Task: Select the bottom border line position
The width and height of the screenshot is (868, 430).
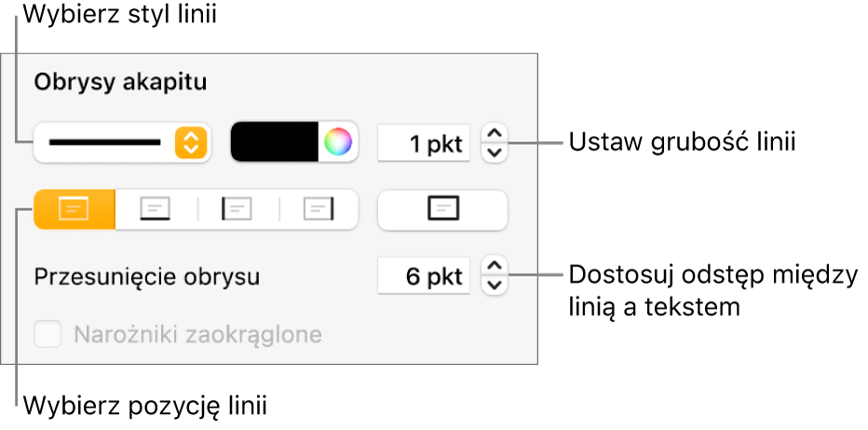Action: (x=156, y=210)
